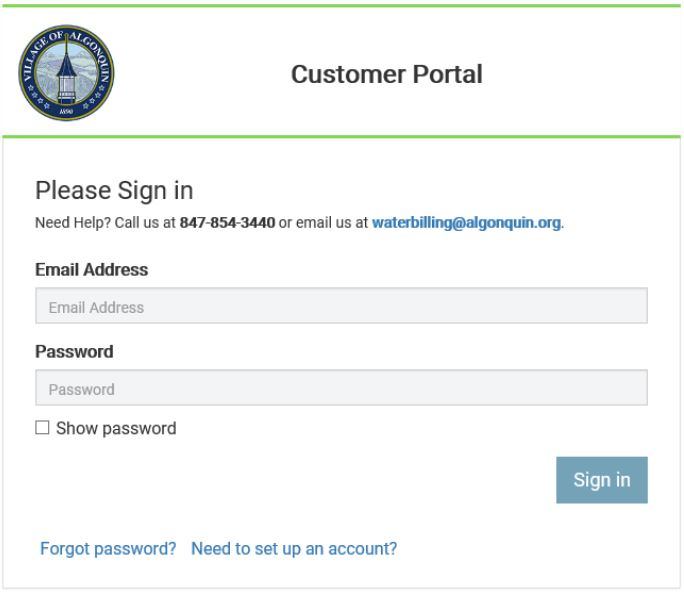
Task: Click the bold 'Email Address' field label
Action: tap(92, 270)
